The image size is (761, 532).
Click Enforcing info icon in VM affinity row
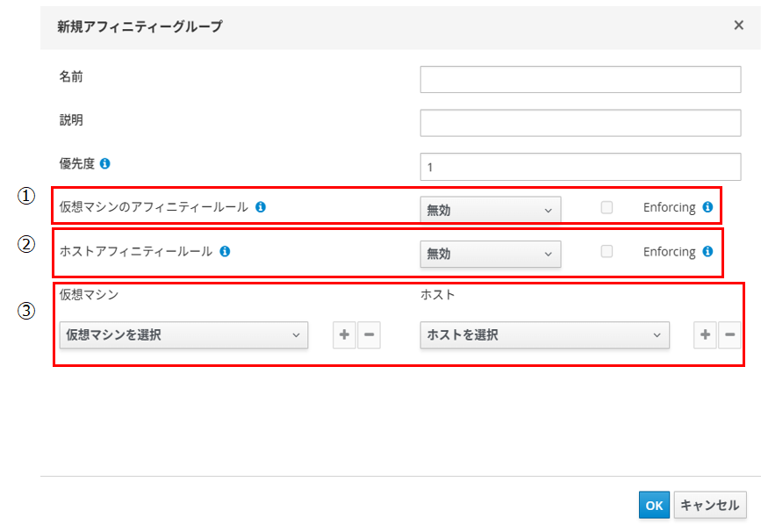pyautogui.click(x=707, y=208)
